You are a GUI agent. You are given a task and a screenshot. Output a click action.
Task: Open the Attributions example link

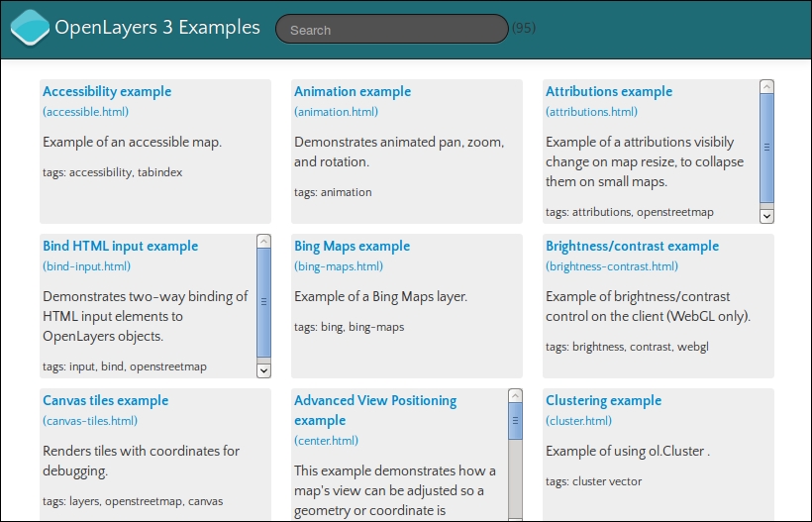609,92
